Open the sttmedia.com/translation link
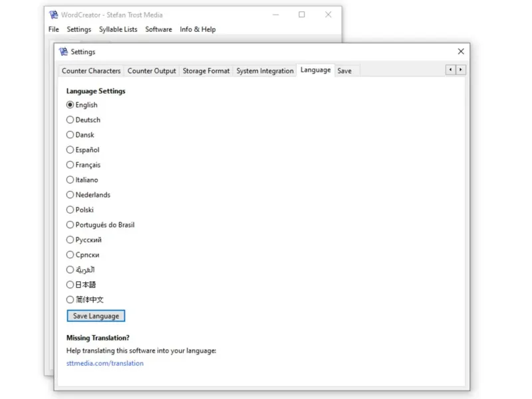Image resolution: width=532 pixels, height=399 pixels. point(105,364)
